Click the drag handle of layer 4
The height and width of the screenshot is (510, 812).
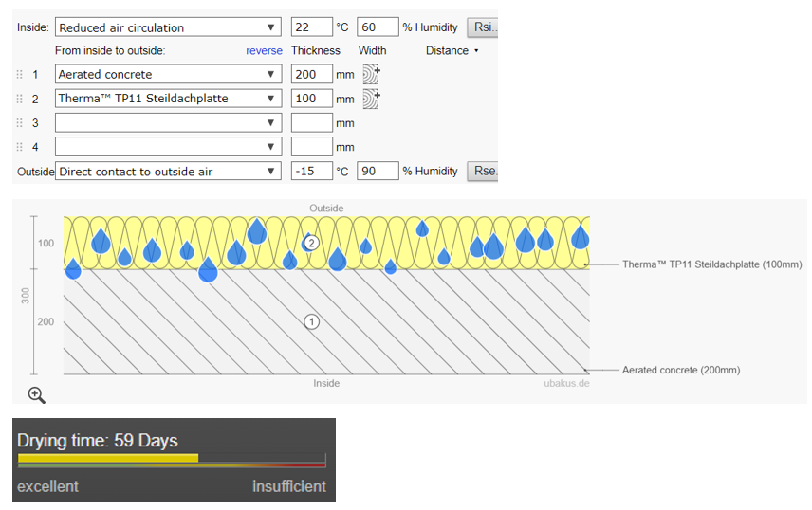19,147
